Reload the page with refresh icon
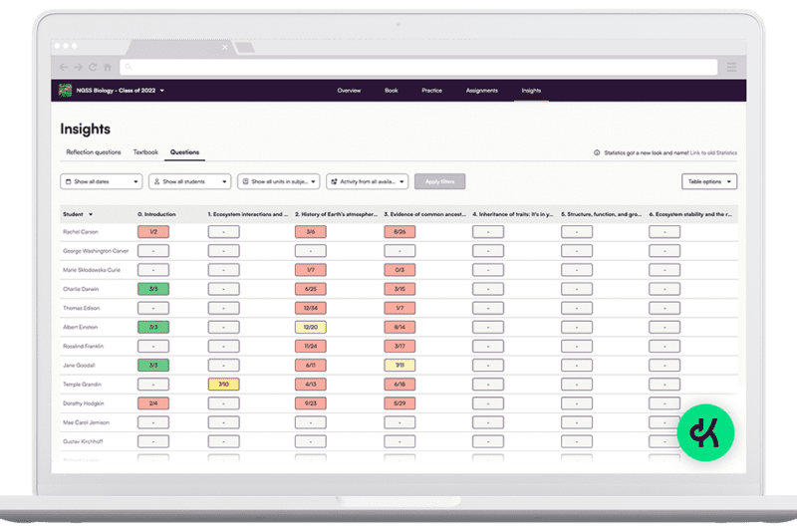Screen dimensions: 797x532 click(x=93, y=68)
